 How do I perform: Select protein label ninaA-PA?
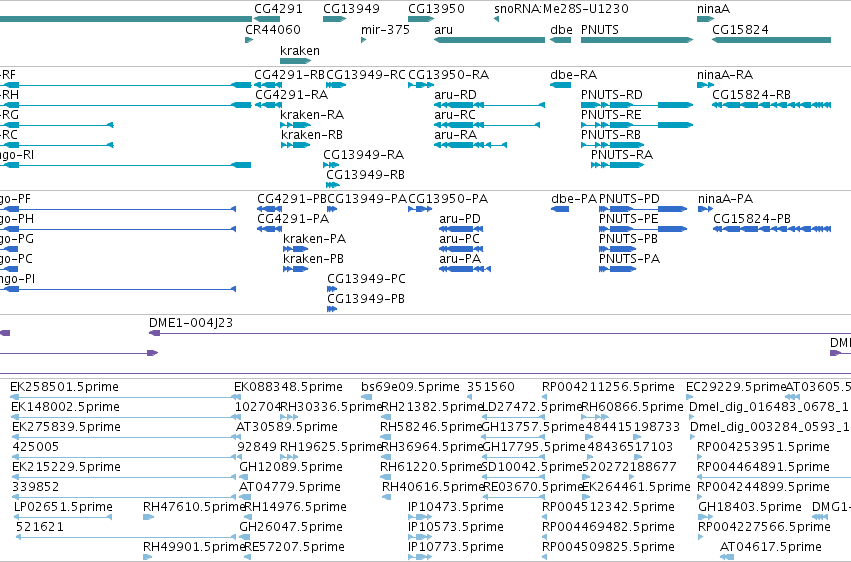point(725,199)
